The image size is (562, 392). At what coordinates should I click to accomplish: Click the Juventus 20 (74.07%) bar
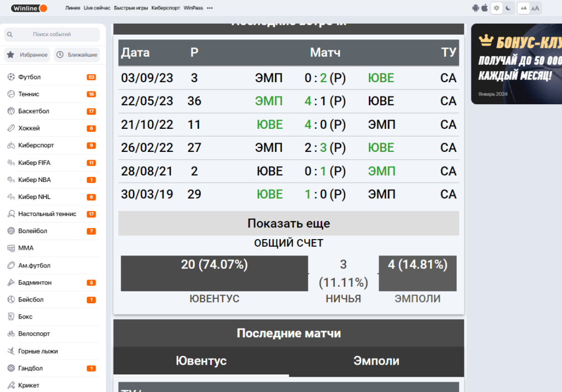coord(215,273)
